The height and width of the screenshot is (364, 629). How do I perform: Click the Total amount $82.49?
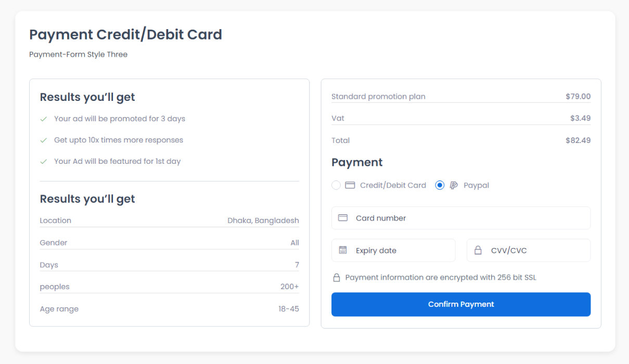pyautogui.click(x=578, y=140)
